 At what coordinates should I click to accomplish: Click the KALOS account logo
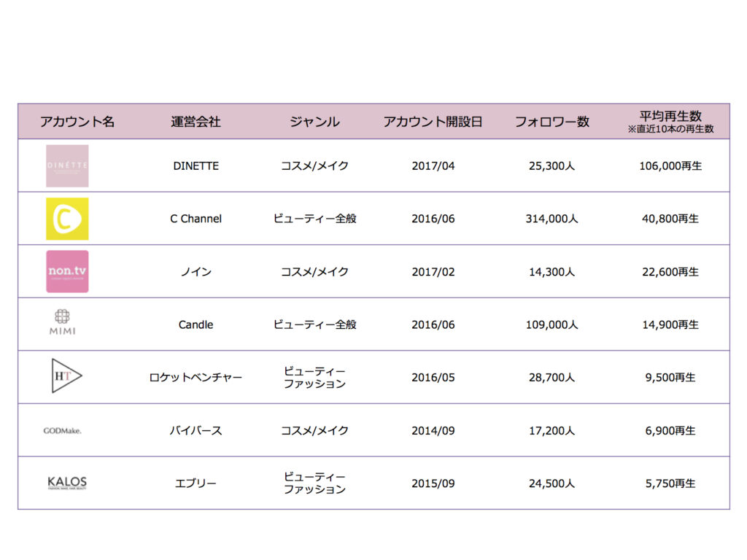(67, 483)
